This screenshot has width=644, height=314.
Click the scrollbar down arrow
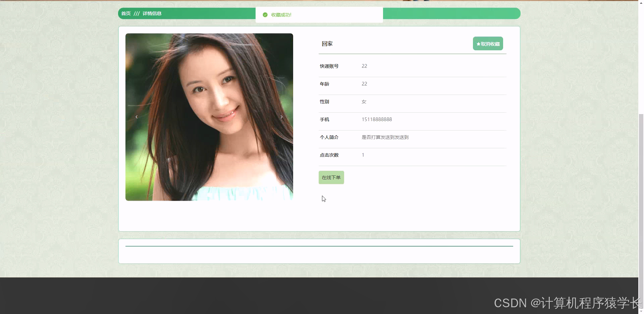point(641,311)
